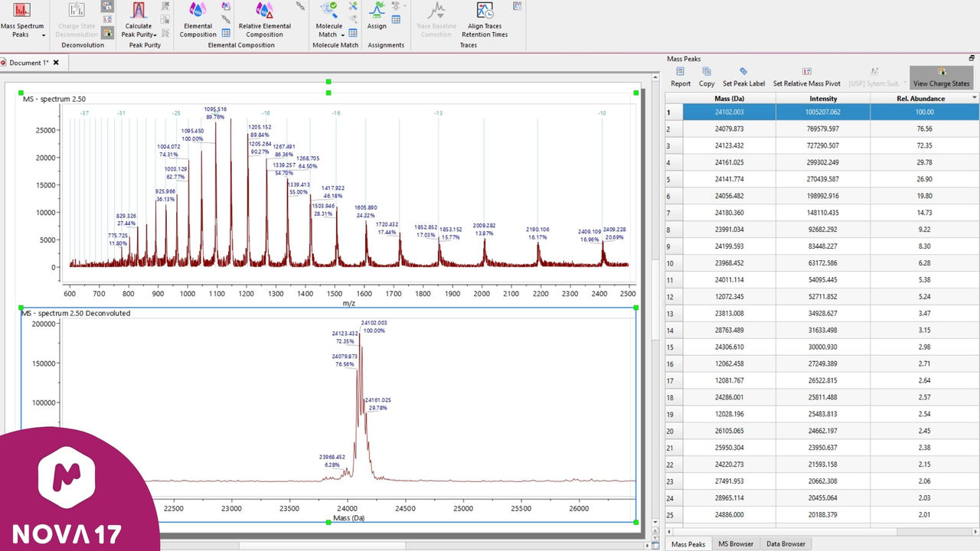Expand the Calculate Peak Purity dropdown
The image size is (980, 551).
[x=155, y=35]
